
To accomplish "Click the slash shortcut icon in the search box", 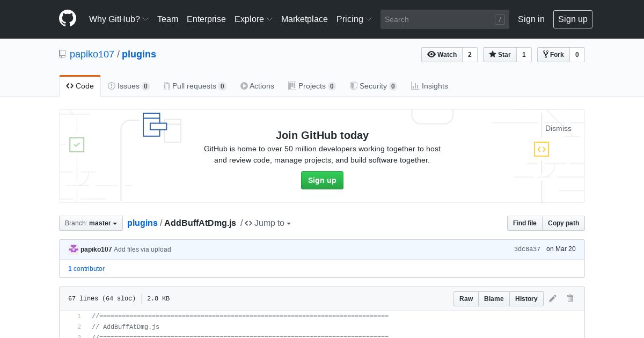I will pyautogui.click(x=500, y=19).
